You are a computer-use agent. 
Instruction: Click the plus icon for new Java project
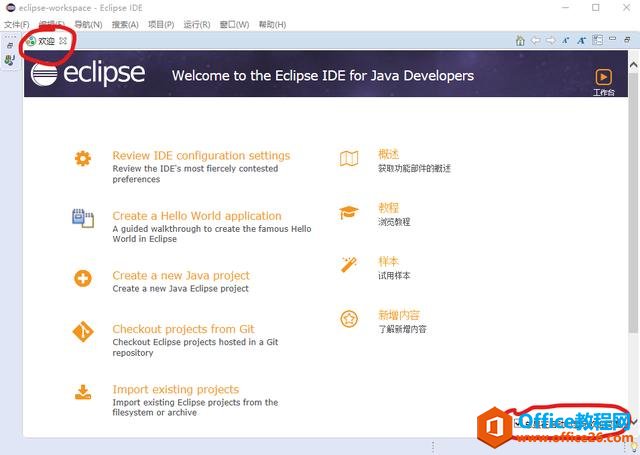pyautogui.click(x=83, y=279)
